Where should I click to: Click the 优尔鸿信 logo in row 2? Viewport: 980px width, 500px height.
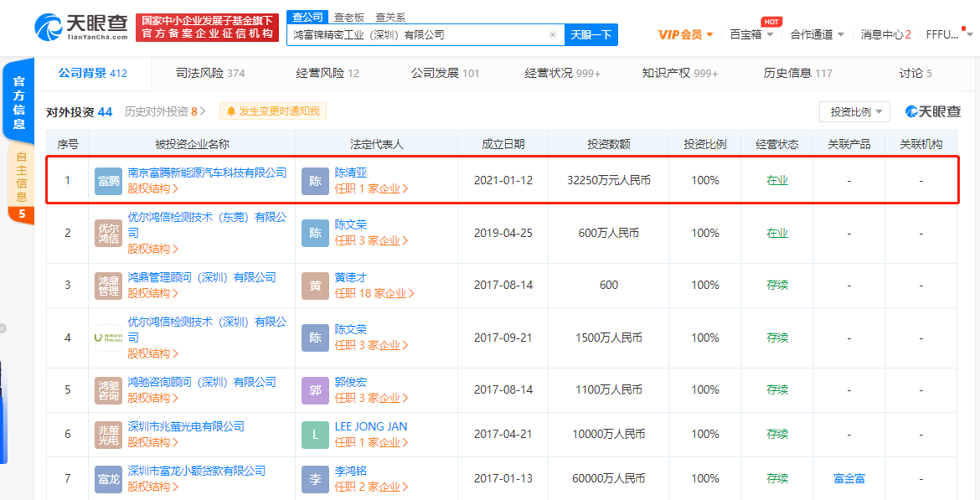click(x=108, y=233)
